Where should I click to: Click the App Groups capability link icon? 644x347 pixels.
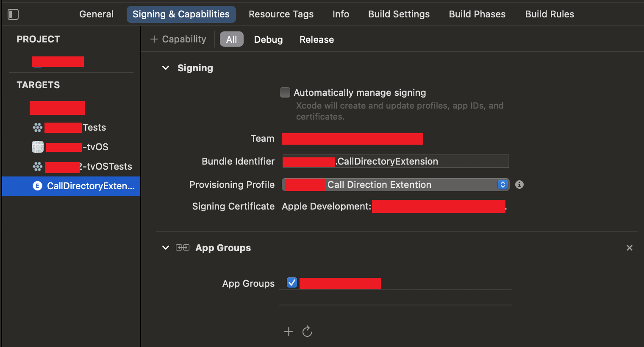[x=183, y=248]
